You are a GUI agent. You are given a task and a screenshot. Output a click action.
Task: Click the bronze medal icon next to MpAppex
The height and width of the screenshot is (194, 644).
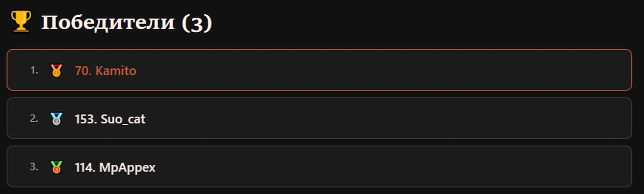(57, 167)
